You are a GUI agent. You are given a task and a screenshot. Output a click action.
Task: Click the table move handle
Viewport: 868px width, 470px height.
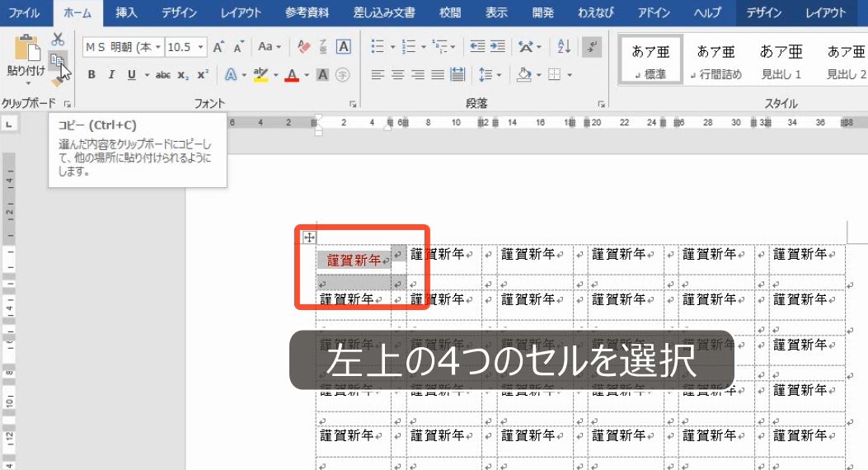pos(309,237)
